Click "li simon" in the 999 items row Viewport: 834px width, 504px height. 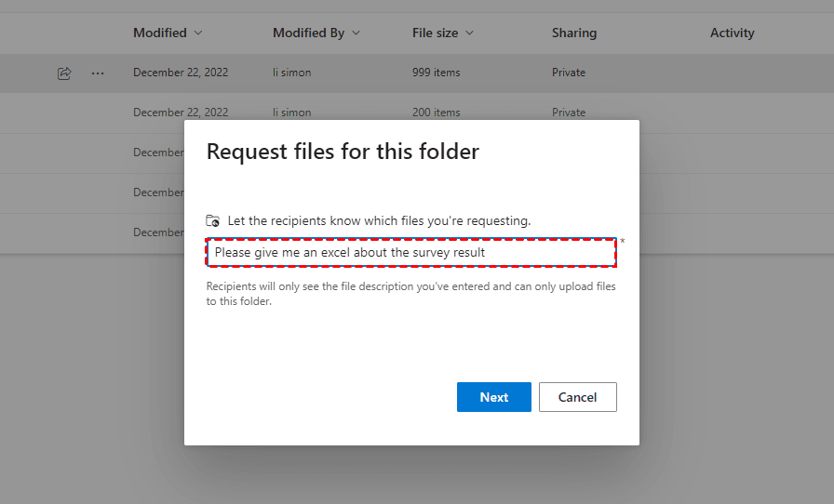[291, 73]
